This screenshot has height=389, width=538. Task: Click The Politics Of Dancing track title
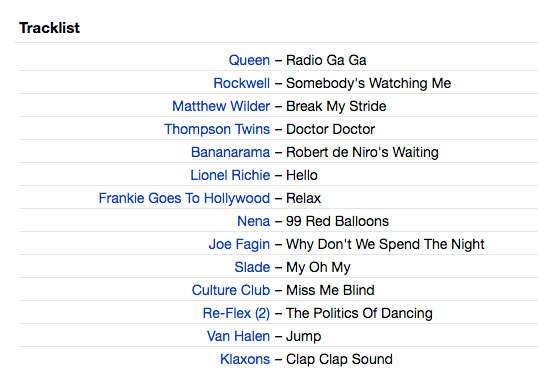pyautogui.click(x=359, y=313)
